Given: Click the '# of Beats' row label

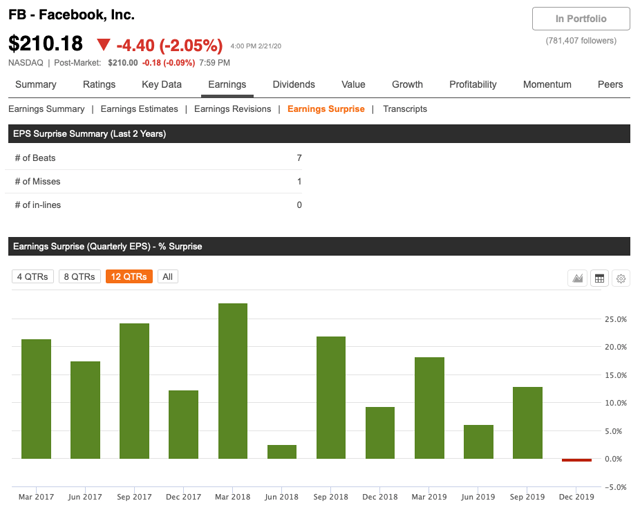Looking at the screenshot, I should coord(35,158).
